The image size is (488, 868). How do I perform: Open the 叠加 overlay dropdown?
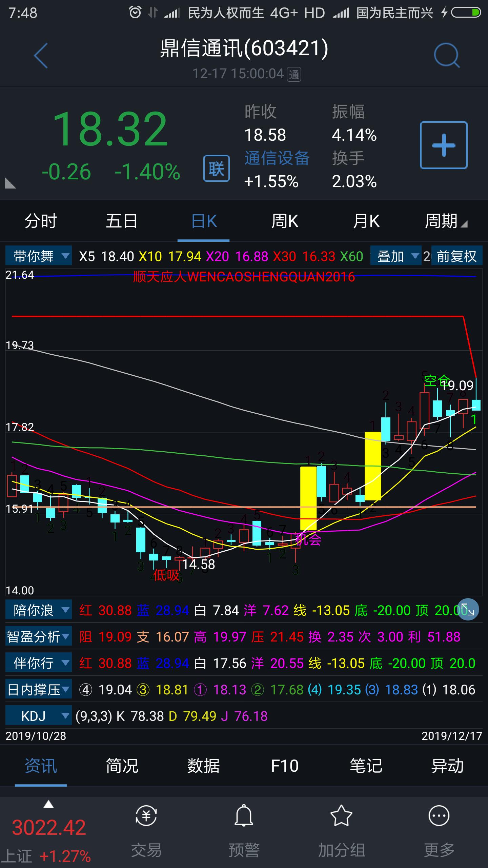(396, 256)
